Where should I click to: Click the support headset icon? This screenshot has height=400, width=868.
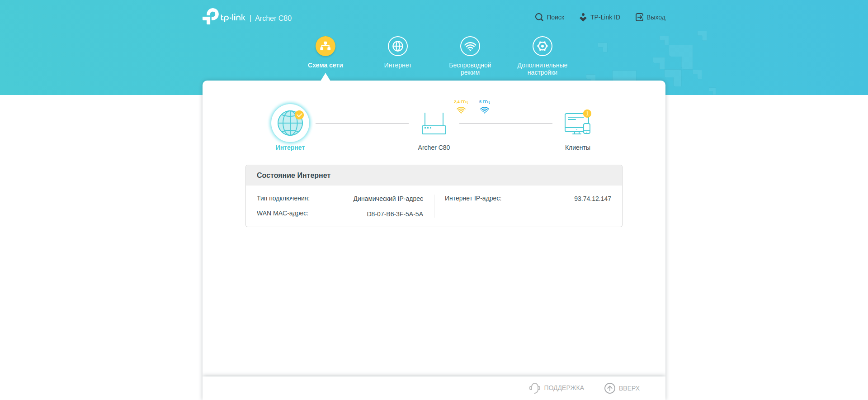tap(535, 388)
